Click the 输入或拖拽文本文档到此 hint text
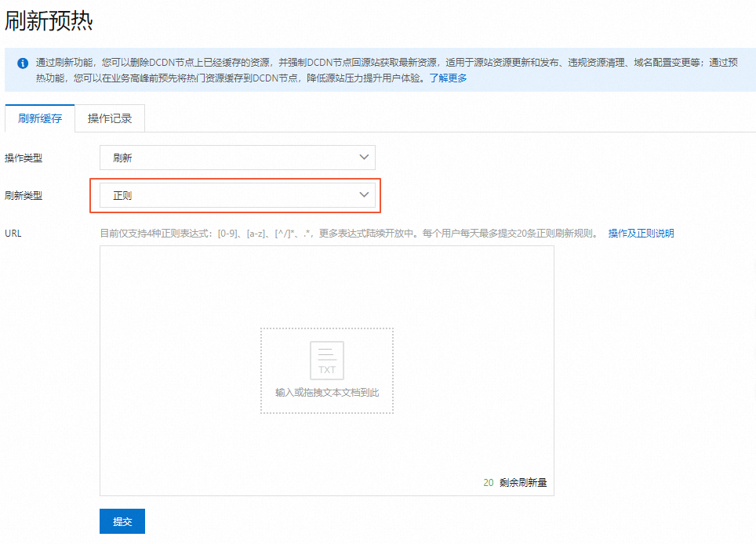The width and height of the screenshot is (756, 544). (326, 392)
